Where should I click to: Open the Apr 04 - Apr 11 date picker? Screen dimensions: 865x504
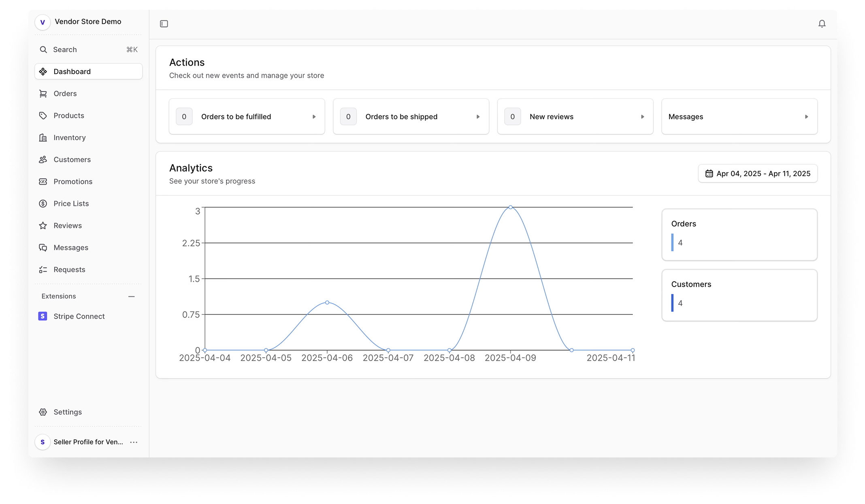click(x=758, y=174)
